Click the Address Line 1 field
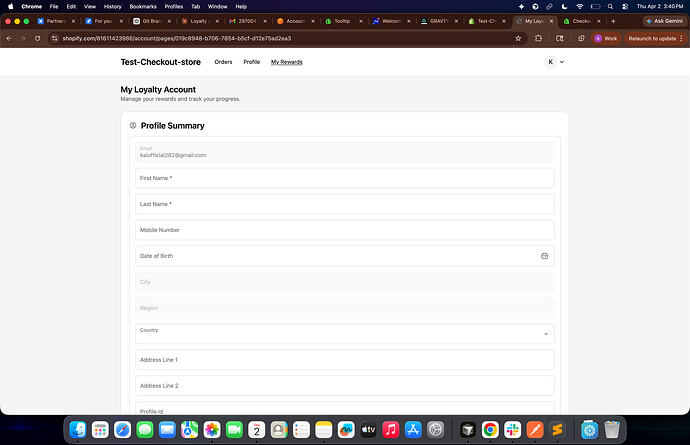 tap(345, 360)
